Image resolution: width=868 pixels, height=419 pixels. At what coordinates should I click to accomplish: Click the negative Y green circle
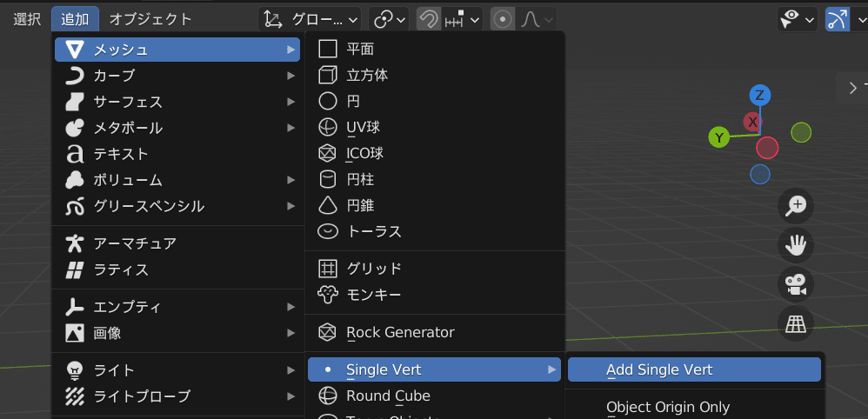tap(801, 132)
